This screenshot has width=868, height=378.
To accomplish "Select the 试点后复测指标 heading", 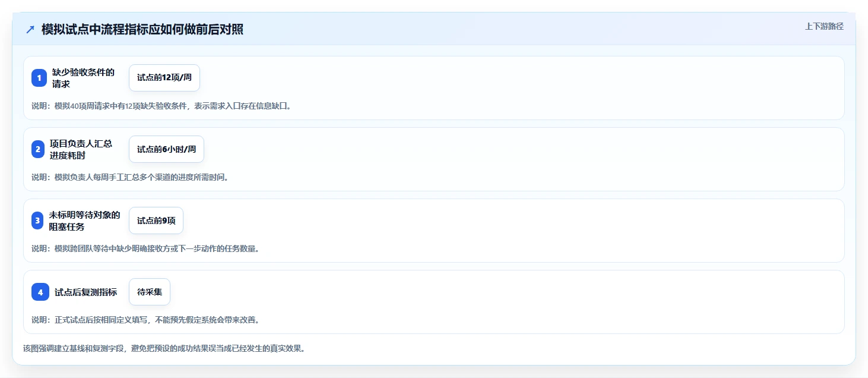I will coord(85,292).
